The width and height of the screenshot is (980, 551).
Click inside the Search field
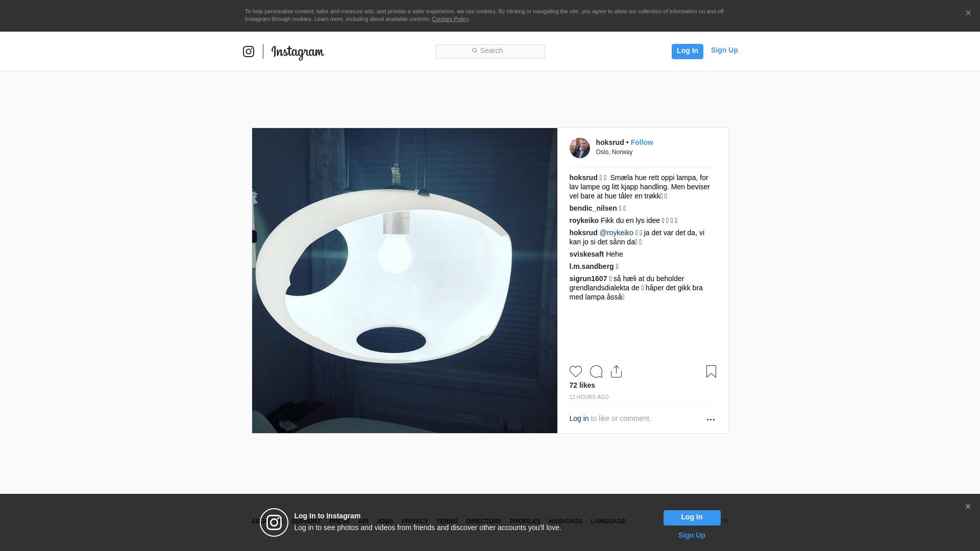point(490,51)
